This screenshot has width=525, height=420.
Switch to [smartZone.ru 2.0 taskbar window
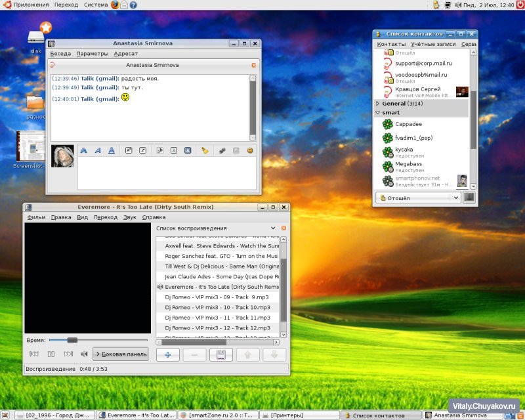pos(218,415)
